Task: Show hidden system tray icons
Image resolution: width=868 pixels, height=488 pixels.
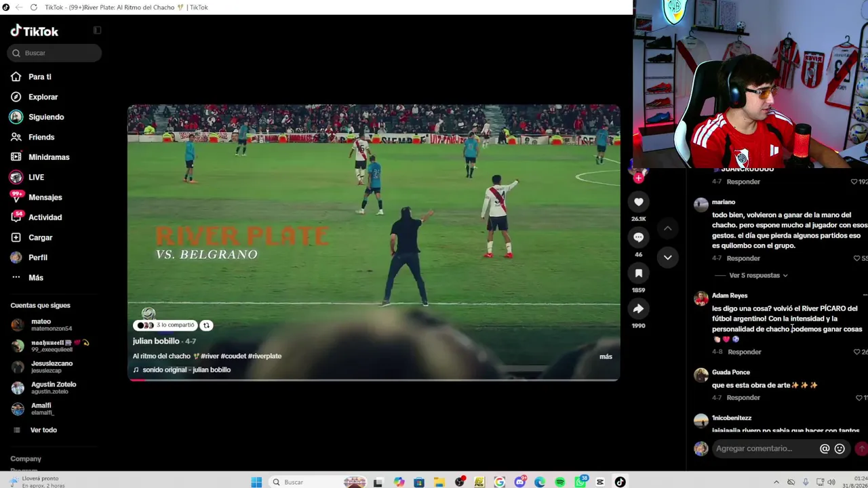Action: tap(776, 482)
